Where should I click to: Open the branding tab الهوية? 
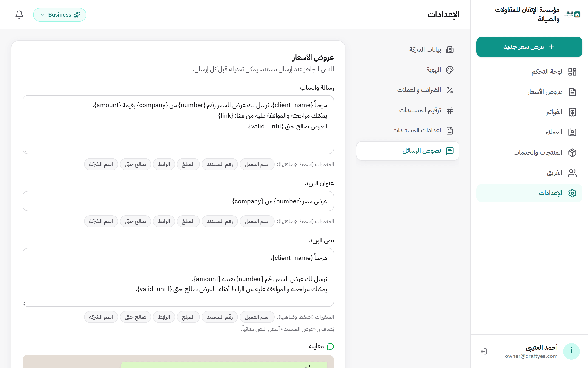click(x=408, y=70)
